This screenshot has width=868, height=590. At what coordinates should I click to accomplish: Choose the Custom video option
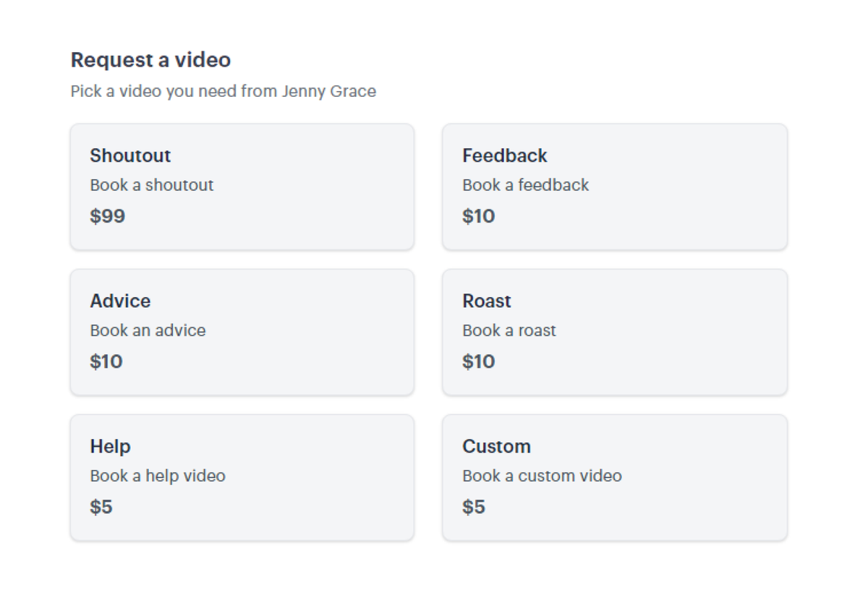[x=615, y=477]
